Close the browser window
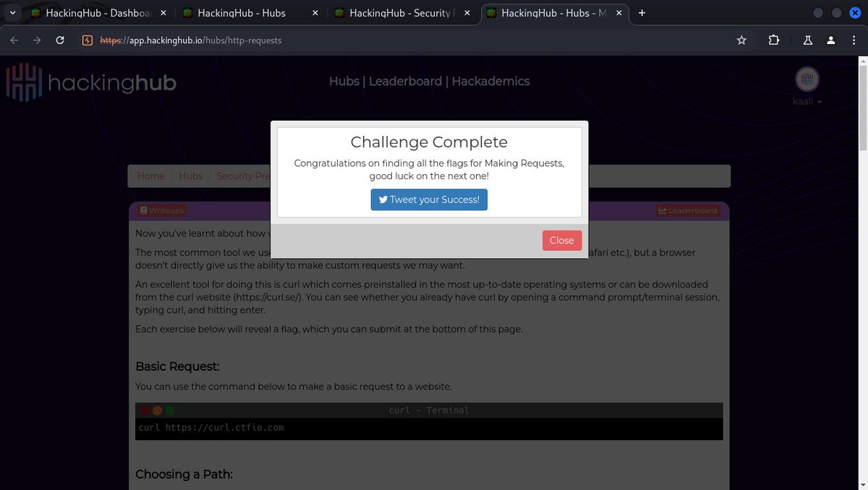Screen dimensions: 868x490 [x=855, y=13]
